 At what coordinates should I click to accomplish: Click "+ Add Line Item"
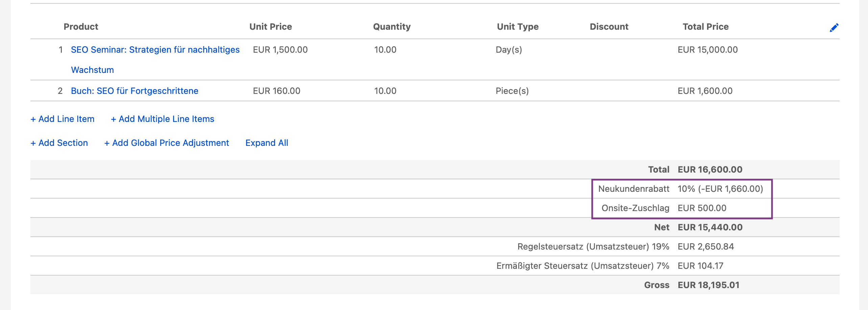63,119
